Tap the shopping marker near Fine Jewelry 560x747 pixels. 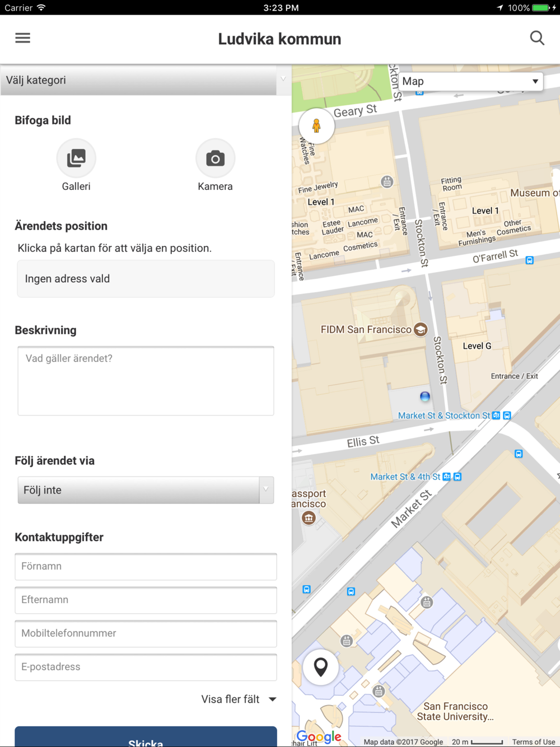click(387, 181)
